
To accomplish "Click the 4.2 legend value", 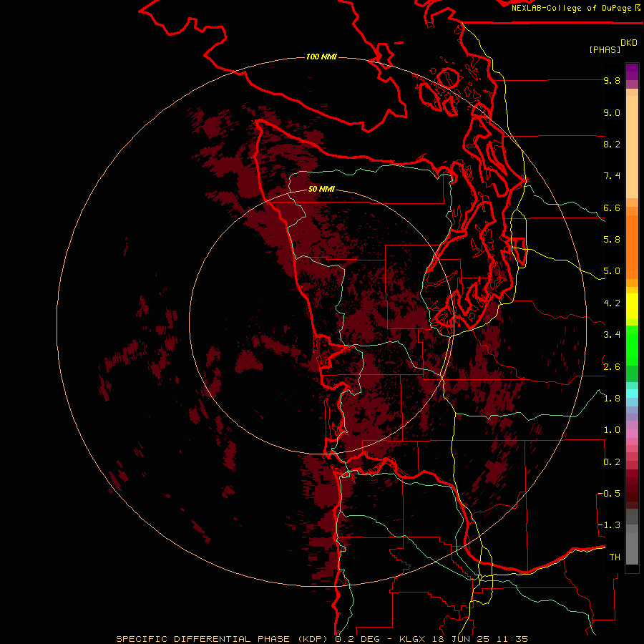I will pyautogui.click(x=612, y=303).
